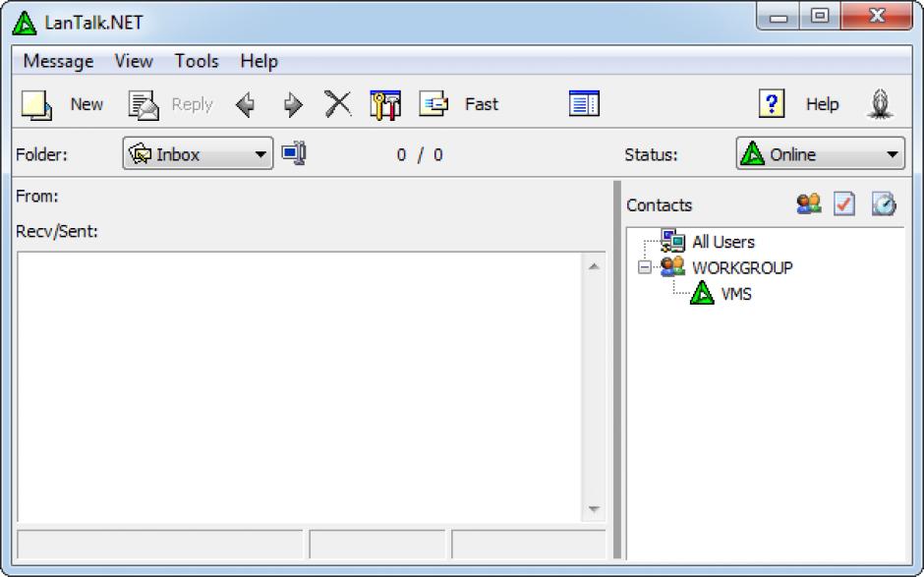Click the 0 / 0 message counter

click(x=420, y=155)
